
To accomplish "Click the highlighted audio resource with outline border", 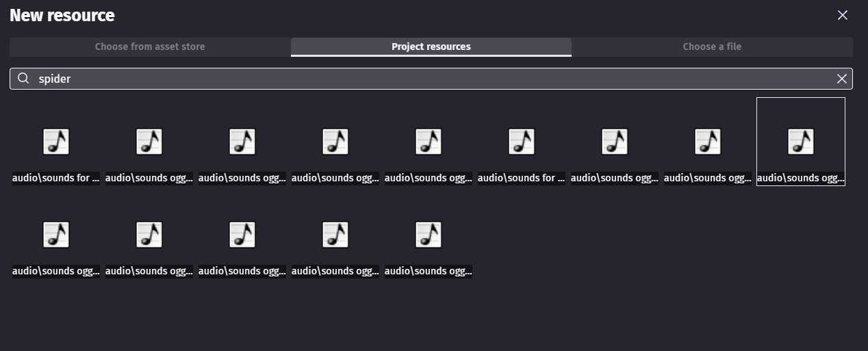I will click(801, 142).
